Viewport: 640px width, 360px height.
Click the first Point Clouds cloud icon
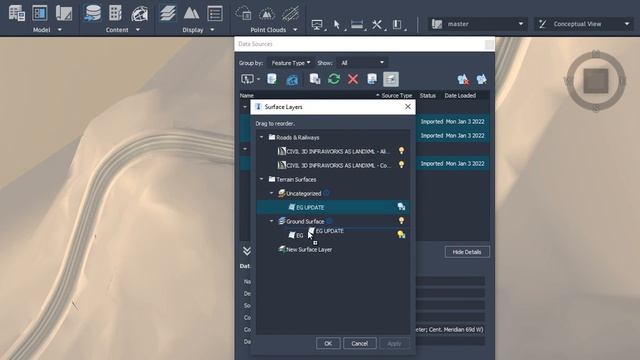243,13
